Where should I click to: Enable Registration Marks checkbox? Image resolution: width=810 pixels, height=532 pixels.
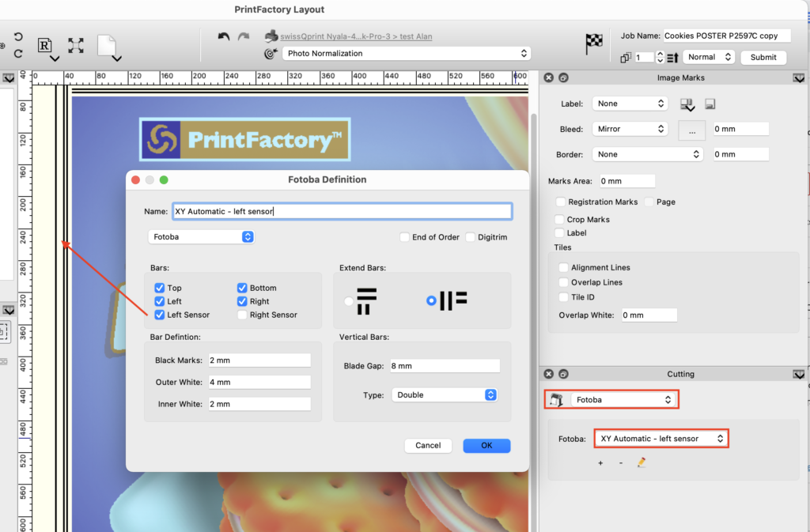point(561,202)
